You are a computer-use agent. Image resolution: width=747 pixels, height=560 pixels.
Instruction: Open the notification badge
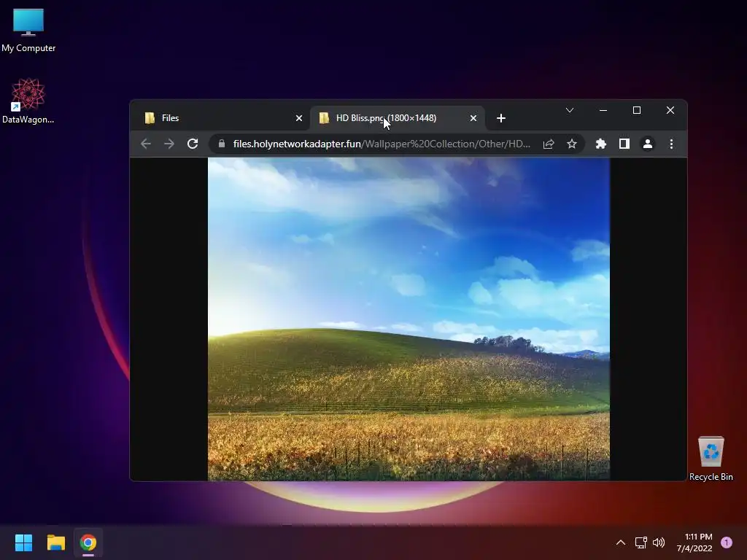[727, 542]
